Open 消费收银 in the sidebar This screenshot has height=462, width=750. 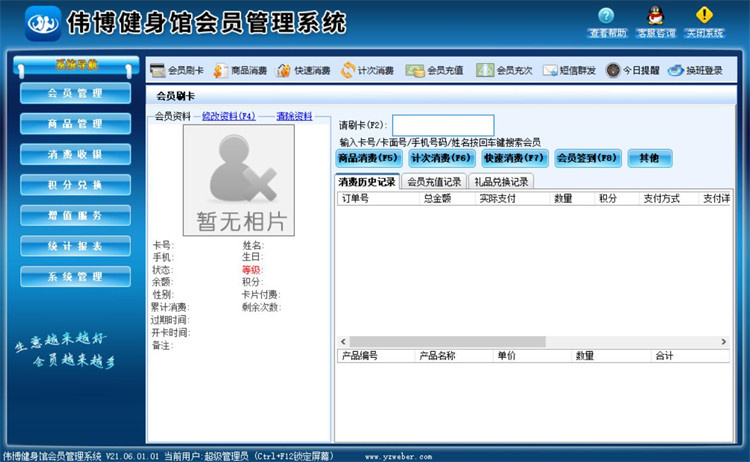pyautogui.click(x=75, y=154)
